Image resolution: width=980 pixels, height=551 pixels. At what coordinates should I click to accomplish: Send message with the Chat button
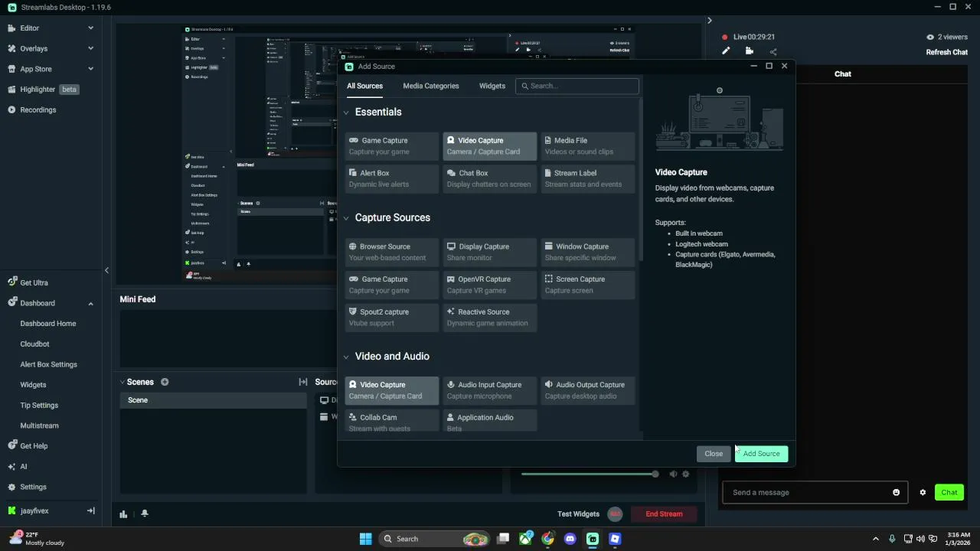[x=949, y=493]
